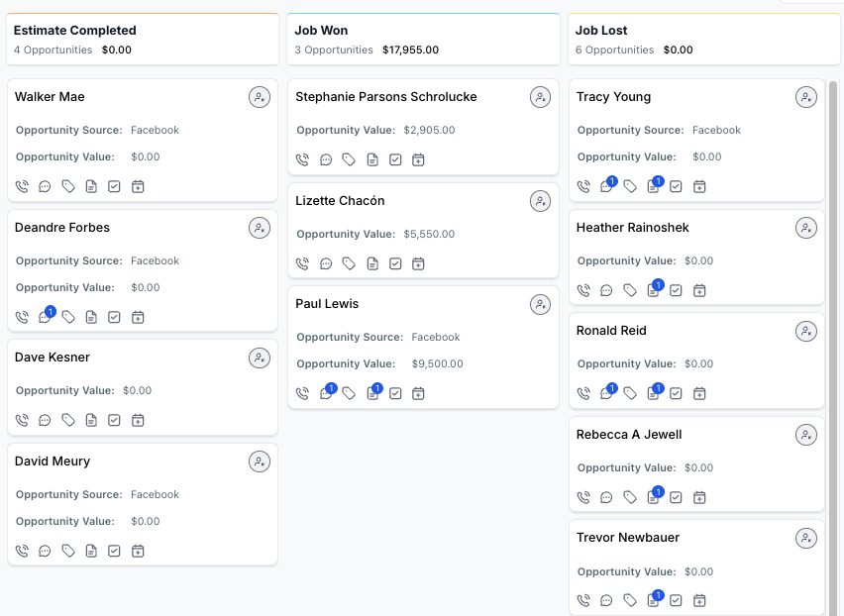Click the unassigned owner avatar on Tracy Young card
Image resolution: width=844 pixels, height=616 pixels.
tap(806, 97)
